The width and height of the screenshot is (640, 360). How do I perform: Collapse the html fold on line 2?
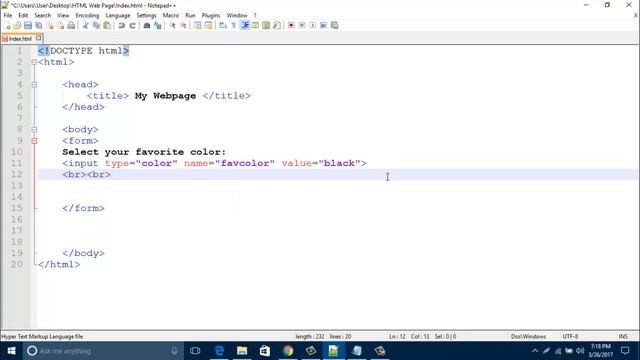coord(34,62)
